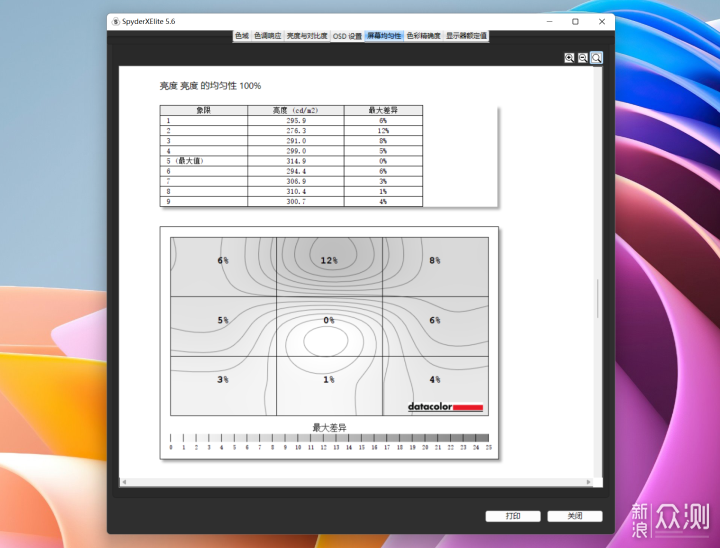This screenshot has width=720, height=548.
Task: Switch to the 色调响应 tab
Action: pyautogui.click(x=268, y=36)
